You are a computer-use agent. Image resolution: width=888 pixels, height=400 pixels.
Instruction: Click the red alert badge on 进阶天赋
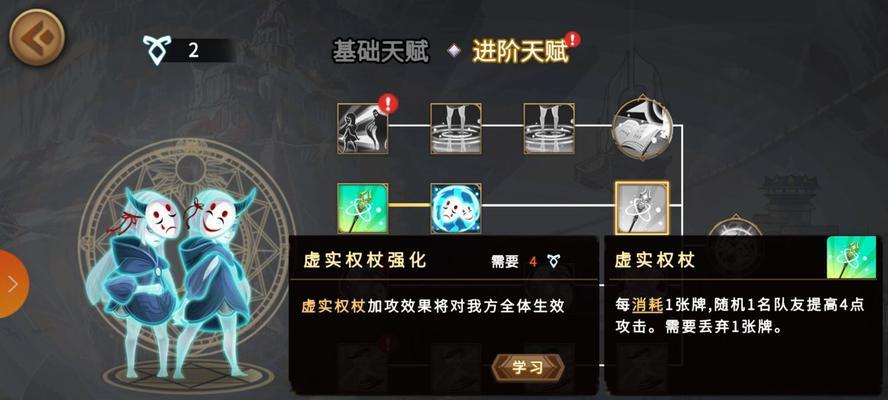(x=573, y=39)
